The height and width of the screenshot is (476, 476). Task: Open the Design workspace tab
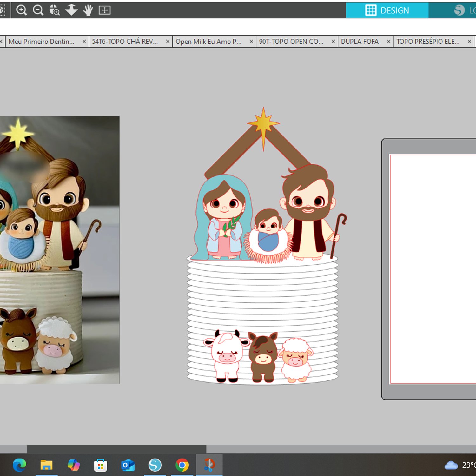387,10
